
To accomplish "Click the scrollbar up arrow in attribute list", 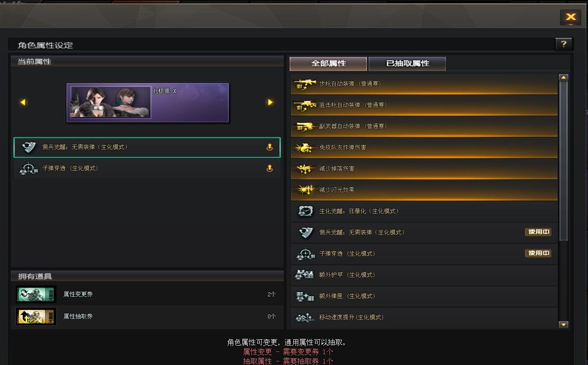I will [x=563, y=78].
